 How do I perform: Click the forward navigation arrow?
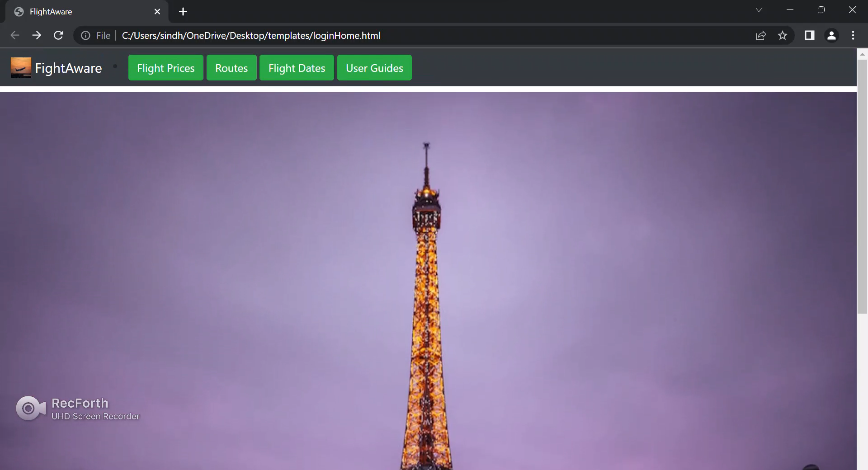click(37, 35)
